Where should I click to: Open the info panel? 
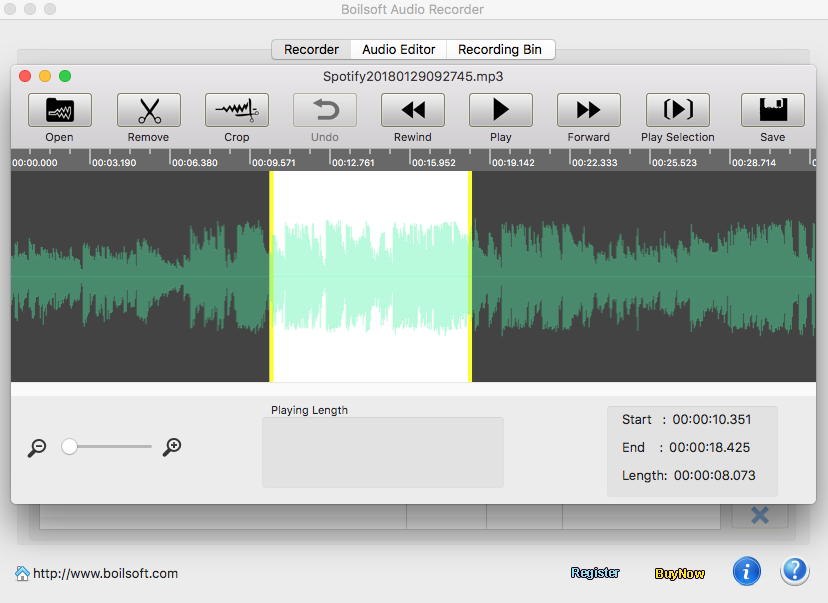point(747,571)
